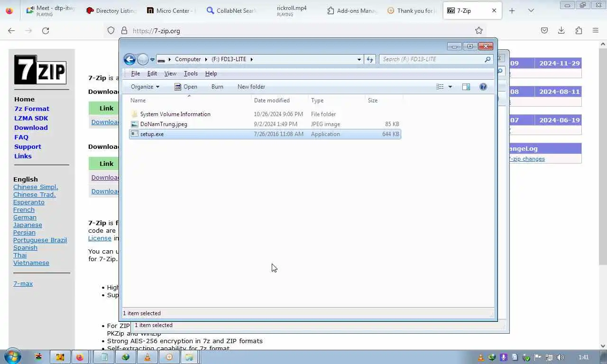Click the Burn toolbar button

click(217, 87)
